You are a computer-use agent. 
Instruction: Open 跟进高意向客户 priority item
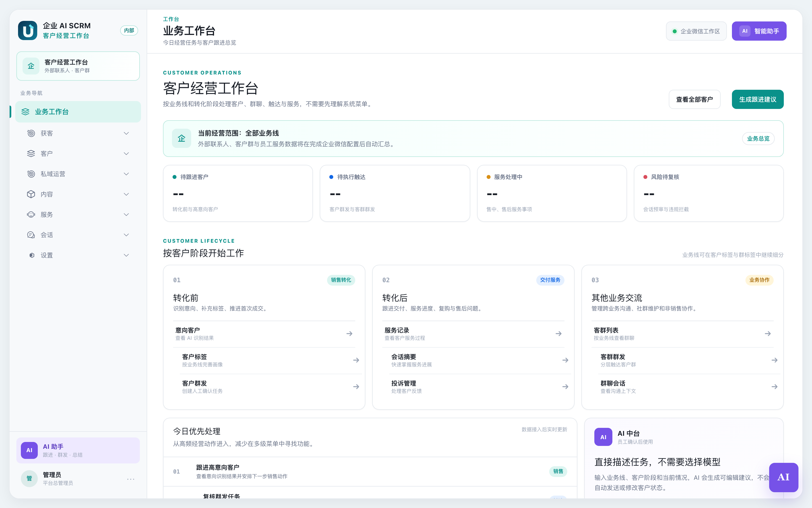(370, 471)
